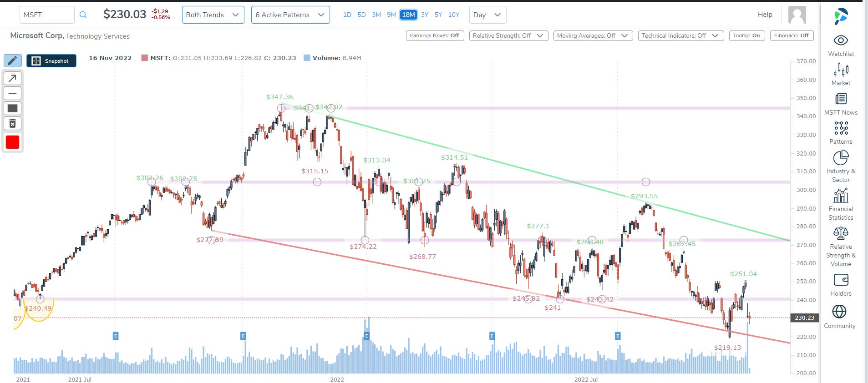Viewport: 868px width, 383px height.
Task: Select the 10Y time range
Action: [454, 15]
